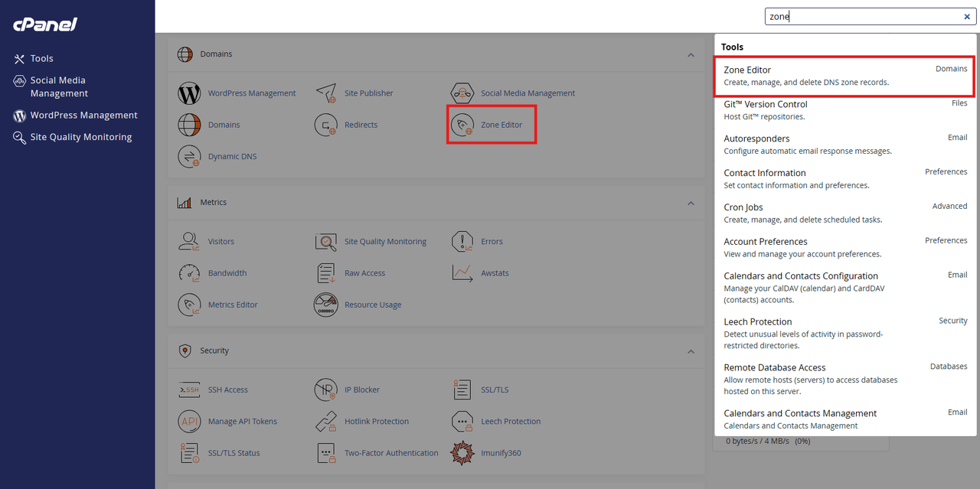Choose Zone Editor from search results
Viewport: 980px width, 489px height.
click(845, 76)
